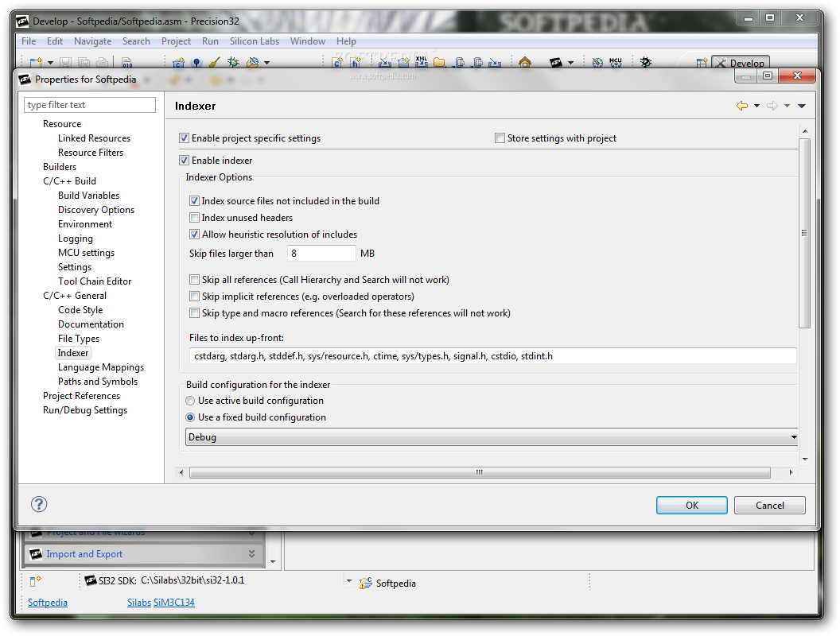The height and width of the screenshot is (636, 840).
Task: Check Skip type and macro references
Action: (x=194, y=312)
